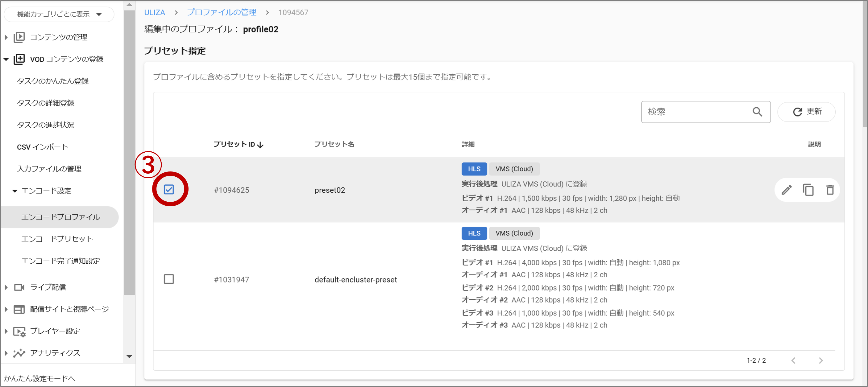Click the default-encluster-preset name cell
Image resolution: width=868 pixels, height=387 pixels.
tap(356, 280)
